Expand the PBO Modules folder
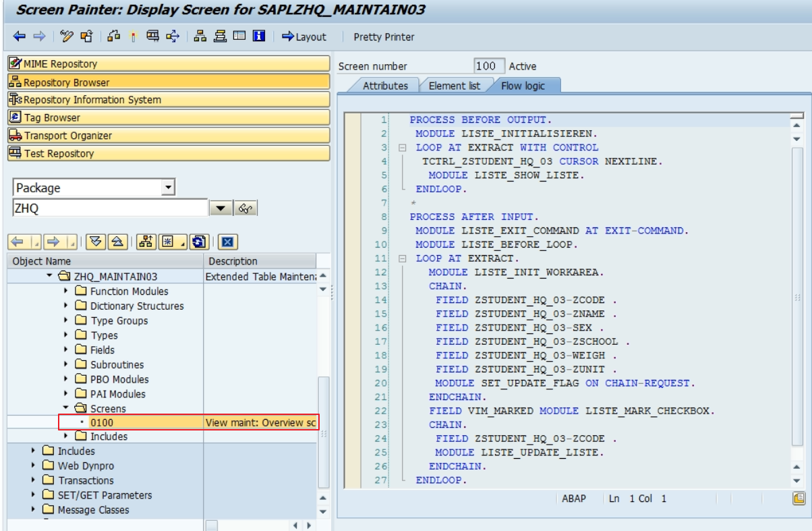 click(66, 379)
